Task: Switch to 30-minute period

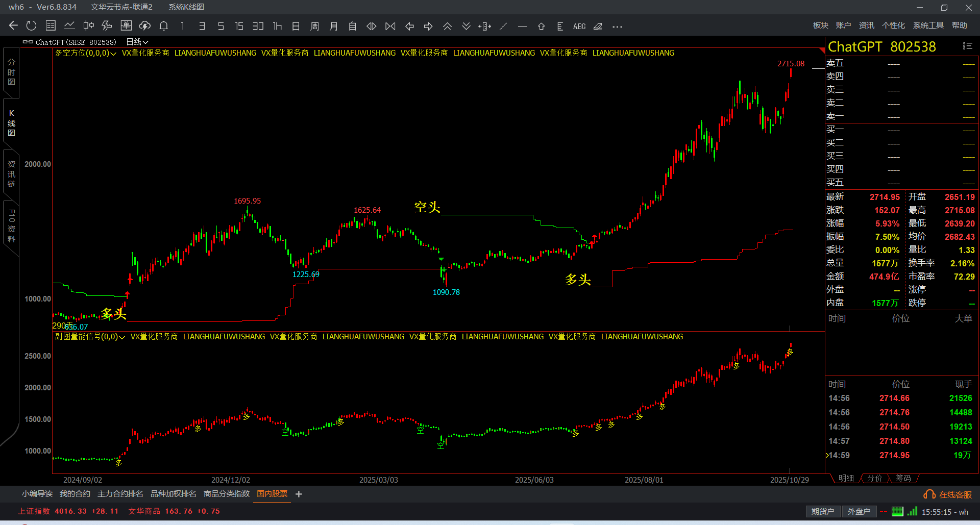Action: pos(258,26)
